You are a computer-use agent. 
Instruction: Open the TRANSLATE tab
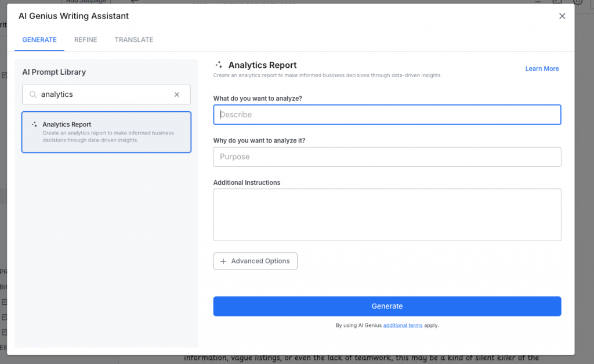133,39
